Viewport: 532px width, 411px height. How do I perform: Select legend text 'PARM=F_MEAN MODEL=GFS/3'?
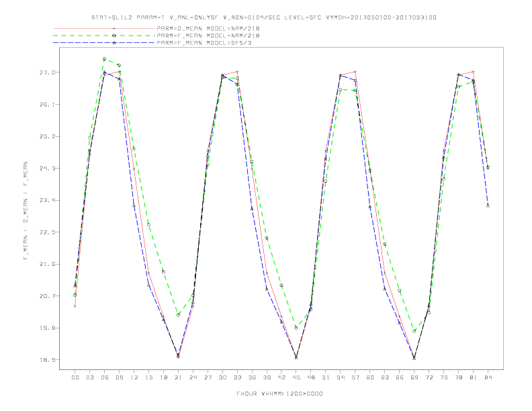tap(204, 43)
